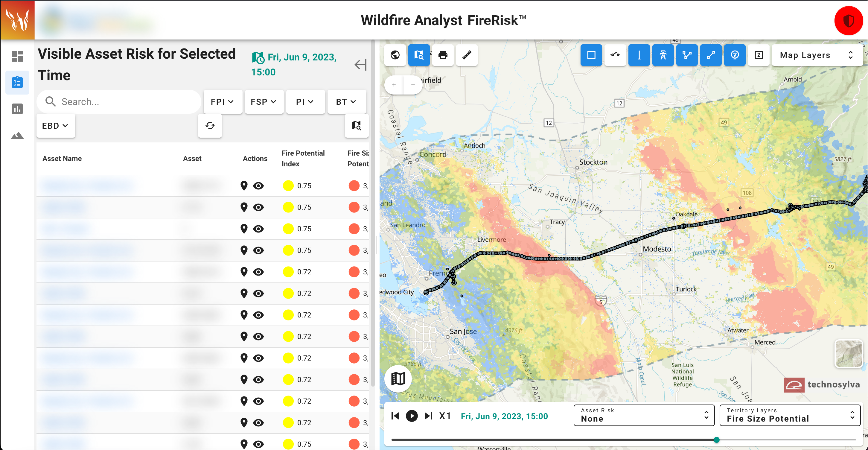This screenshot has width=868, height=450.
Task: Select the ruler measure tool
Action: [467, 55]
